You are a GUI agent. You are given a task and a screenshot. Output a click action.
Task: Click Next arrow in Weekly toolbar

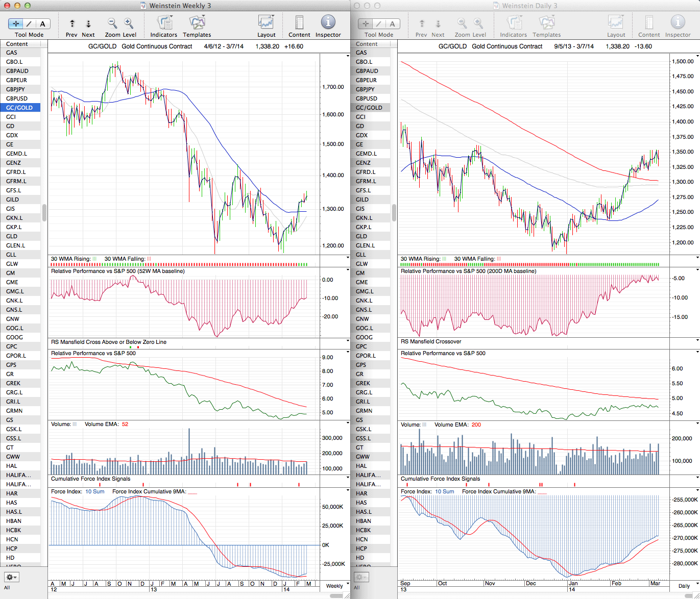(x=88, y=24)
